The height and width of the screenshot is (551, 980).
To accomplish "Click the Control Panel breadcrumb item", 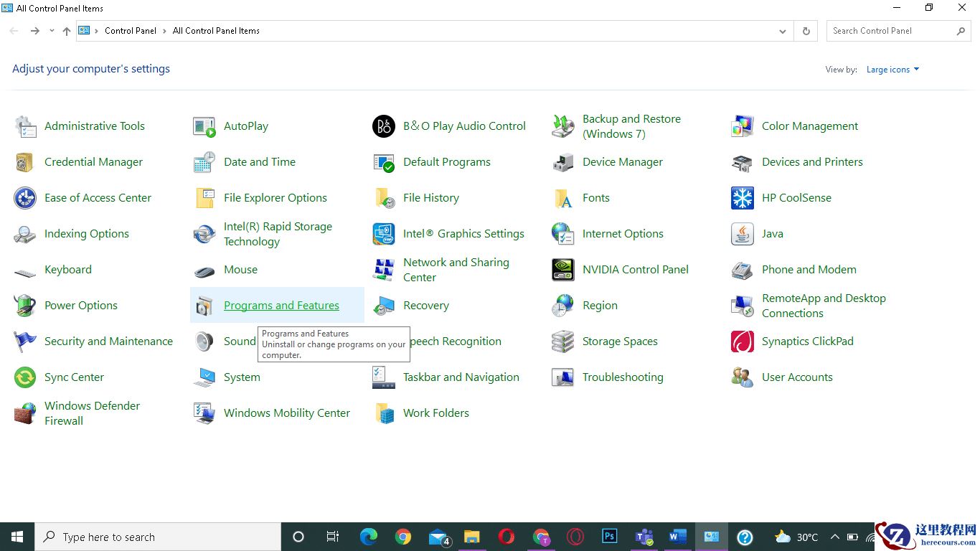I will (130, 31).
